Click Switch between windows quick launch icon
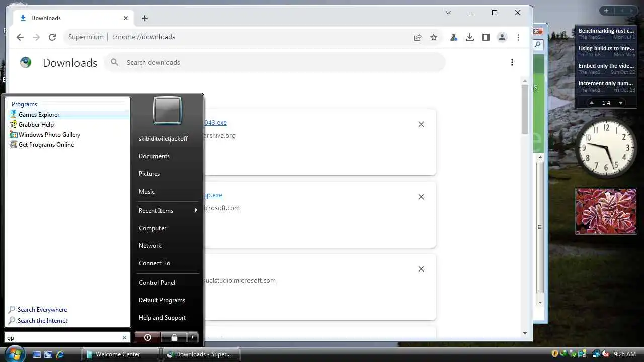 [x=48, y=354]
